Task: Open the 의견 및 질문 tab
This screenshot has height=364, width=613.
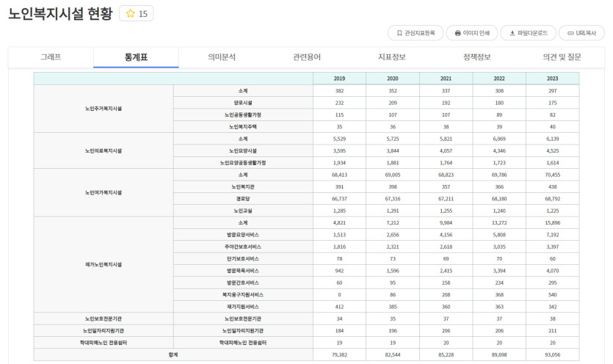Action: [x=562, y=57]
